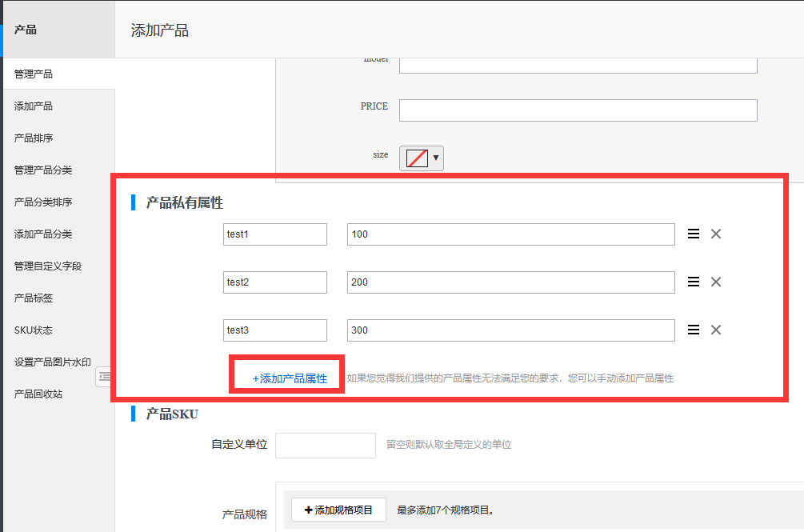The image size is (804, 532).
Task: Collapse the sidebar using the toggle icon
Action: coord(104,377)
